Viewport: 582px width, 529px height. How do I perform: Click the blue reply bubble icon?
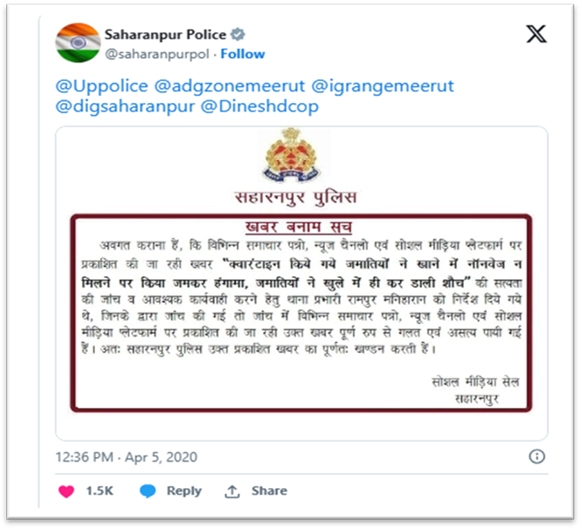click(148, 491)
